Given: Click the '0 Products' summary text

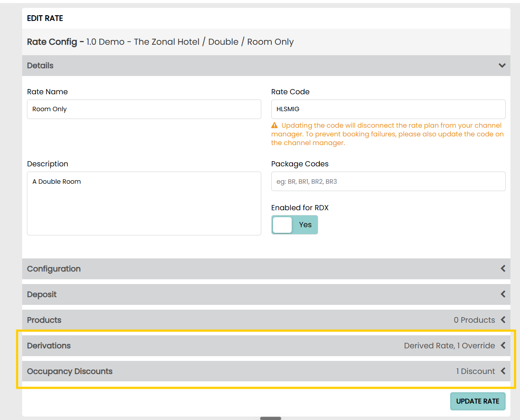Looking at the screenshot, I should pyautogui.click(x=474, y=320).
